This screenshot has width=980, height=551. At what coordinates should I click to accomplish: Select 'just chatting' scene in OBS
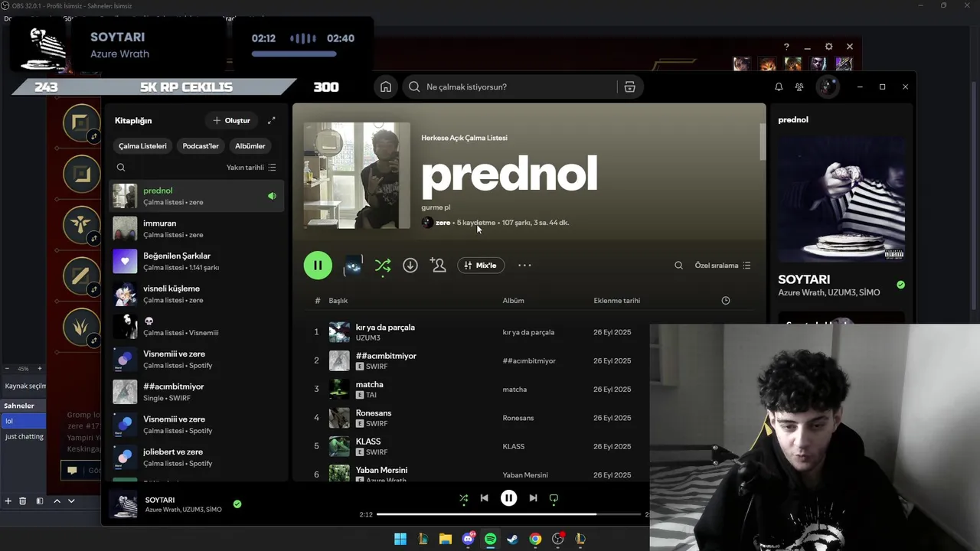[24, 436]
